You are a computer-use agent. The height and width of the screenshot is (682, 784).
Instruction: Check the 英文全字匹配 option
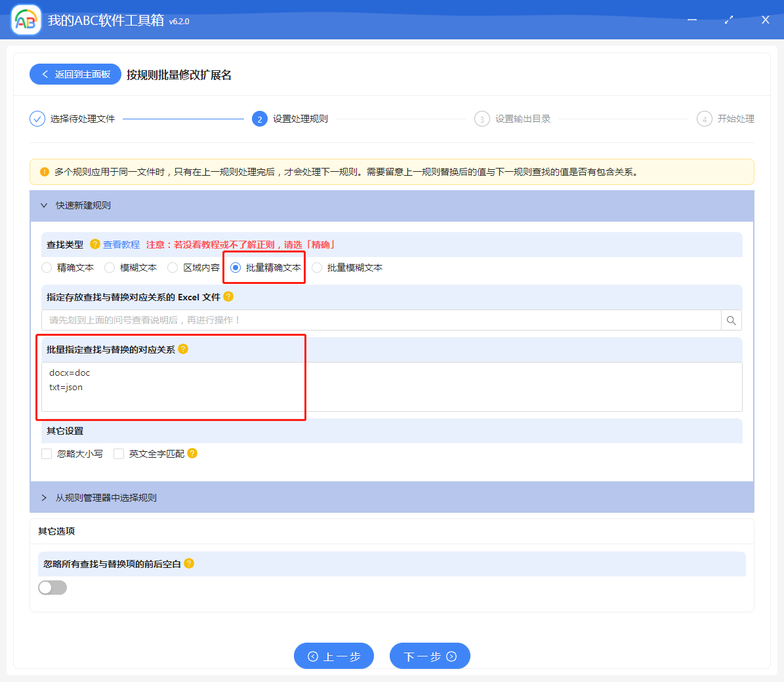[x=119, y=453]
